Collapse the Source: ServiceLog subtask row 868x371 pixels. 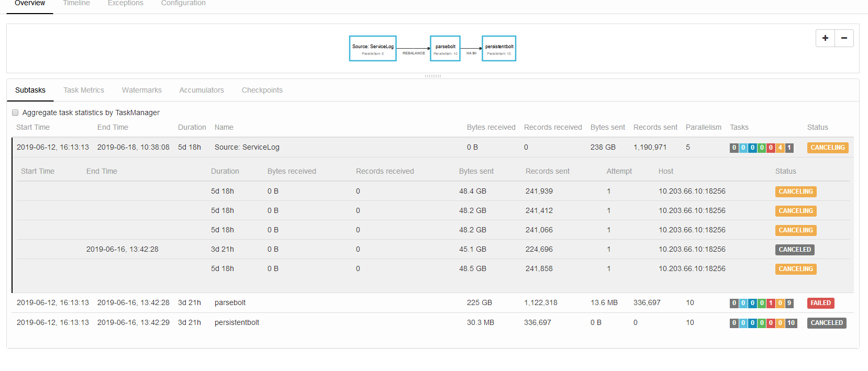click(247, 147)
